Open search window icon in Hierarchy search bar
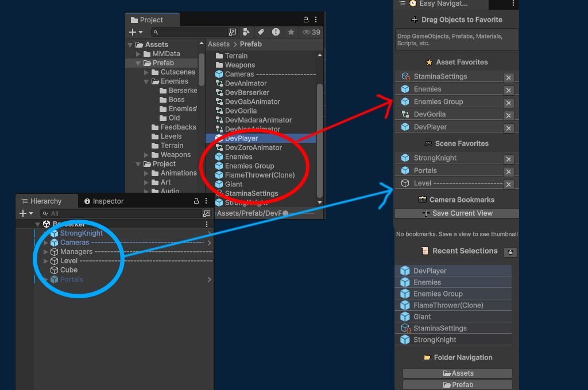 207,213
